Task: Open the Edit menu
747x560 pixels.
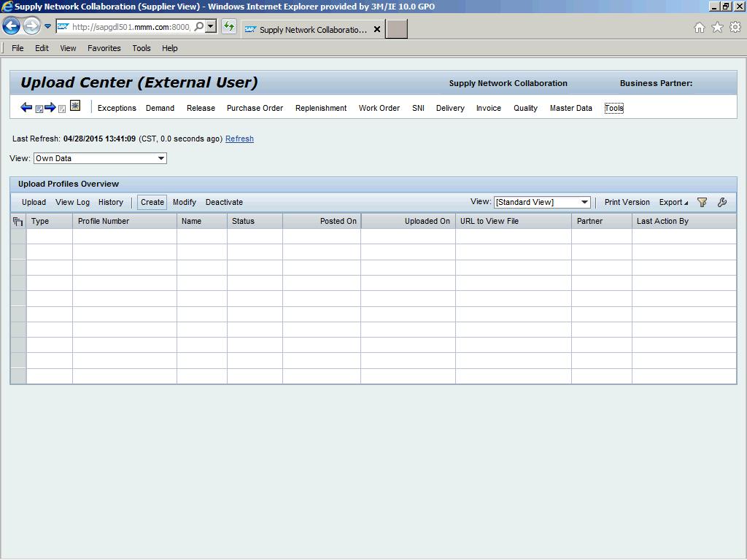Action: tap(42, 48)
